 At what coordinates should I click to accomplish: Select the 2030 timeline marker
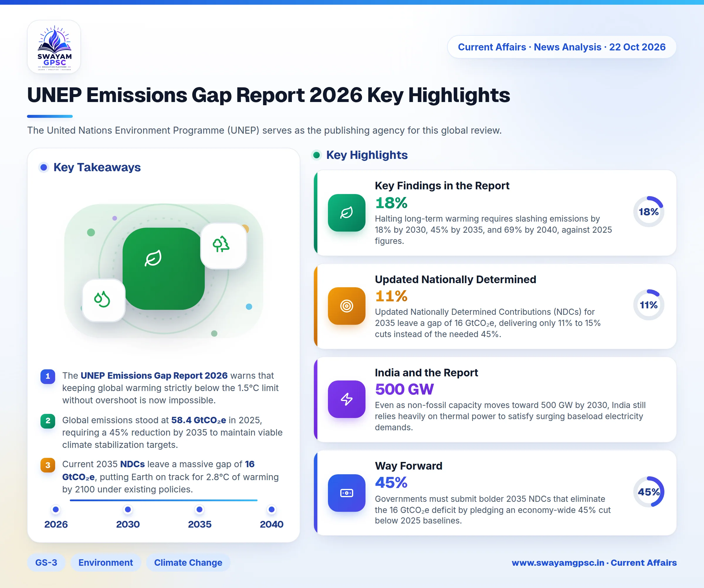[128, 510]
